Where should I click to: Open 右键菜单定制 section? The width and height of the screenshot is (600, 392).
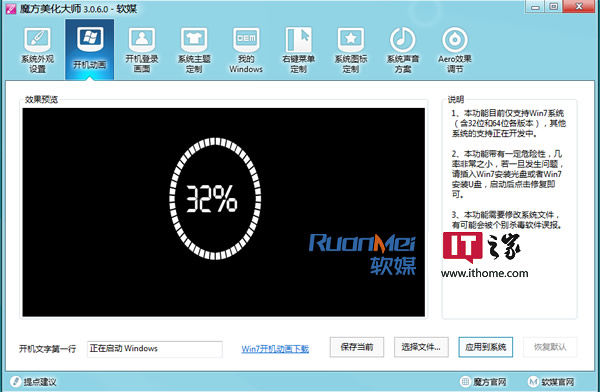click(x=298, y=50)
